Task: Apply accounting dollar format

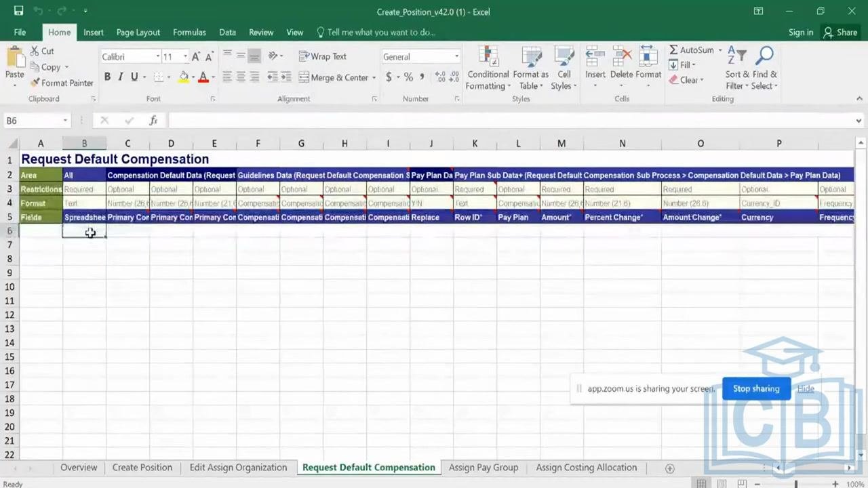Action: (389, 77)
